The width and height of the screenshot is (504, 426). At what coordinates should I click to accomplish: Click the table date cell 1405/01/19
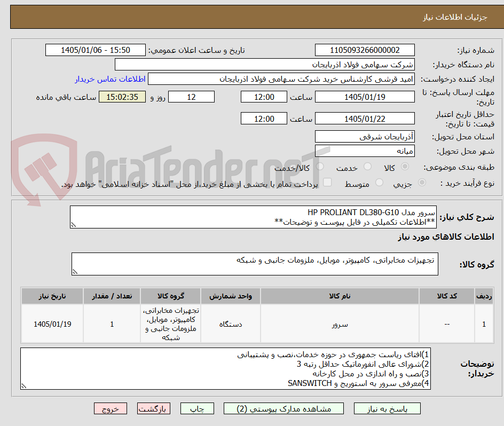tap(52, 324)
